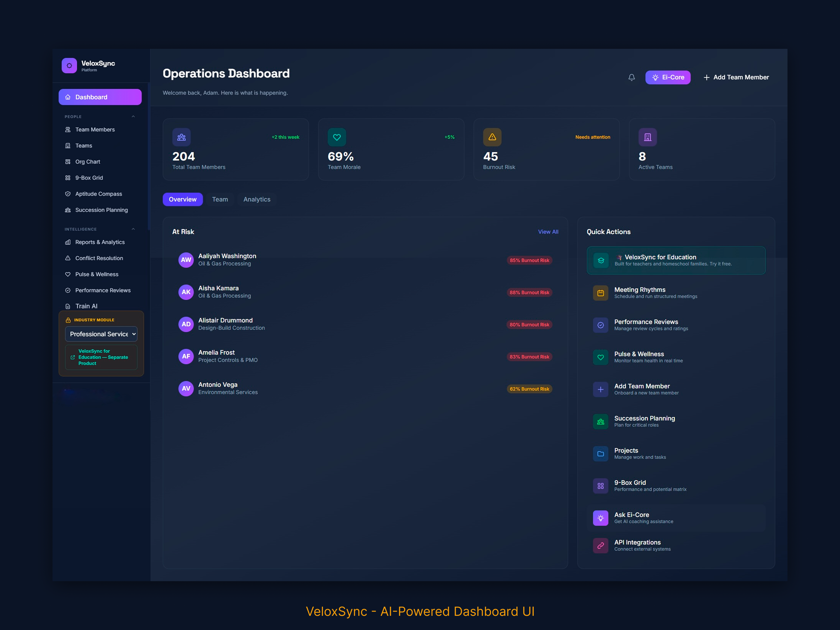Collapse the Intelligence sidebar section
The image size is (840, 630).
[x=133, y=229]
